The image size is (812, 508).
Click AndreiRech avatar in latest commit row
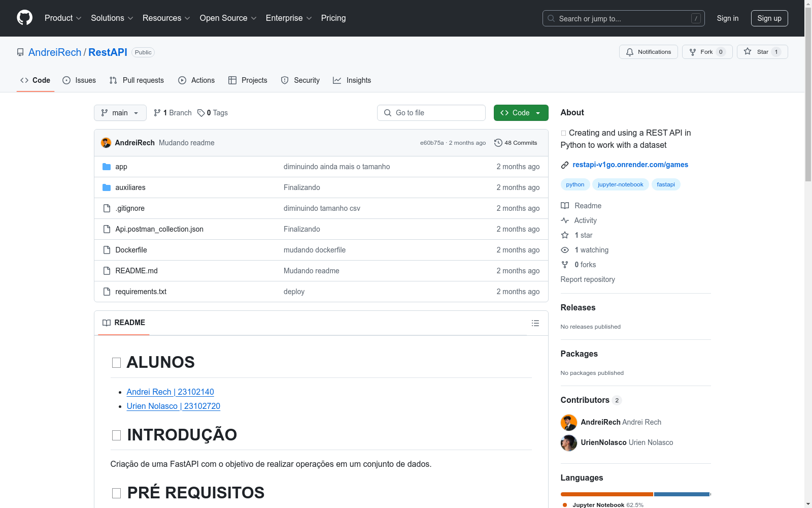106,143
